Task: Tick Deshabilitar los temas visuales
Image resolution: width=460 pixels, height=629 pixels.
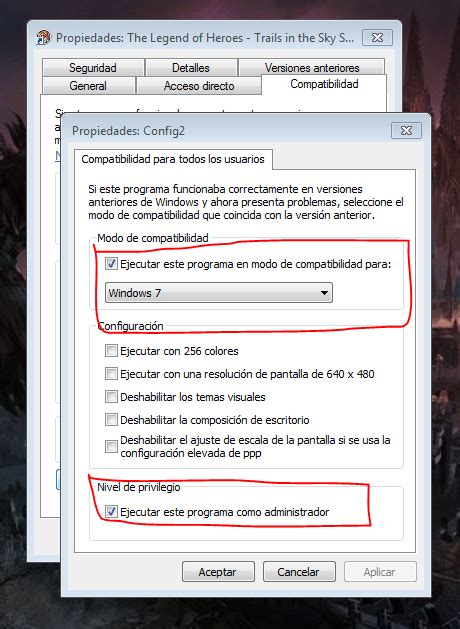Action: tap(111, 397)
